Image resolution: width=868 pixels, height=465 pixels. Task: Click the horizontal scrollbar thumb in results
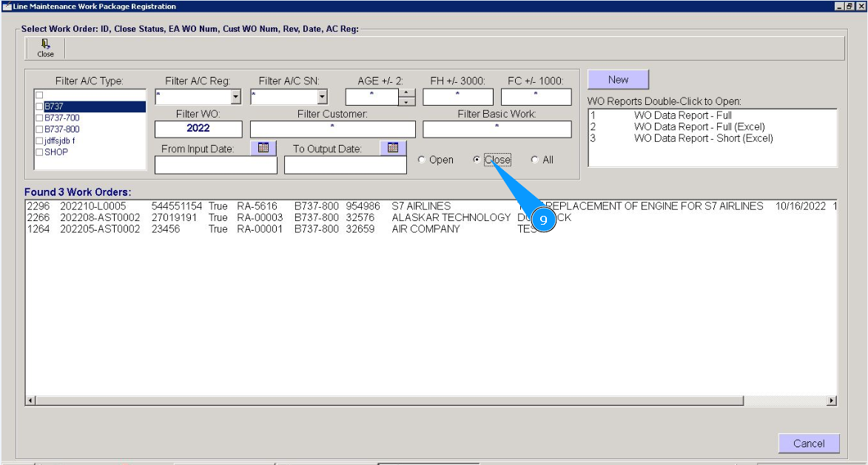click(x=390, y=400)
